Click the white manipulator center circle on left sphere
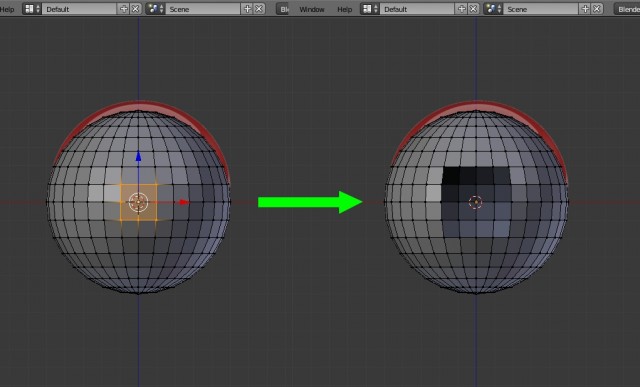Screen dimensions: 640x387 coord(138,202)
